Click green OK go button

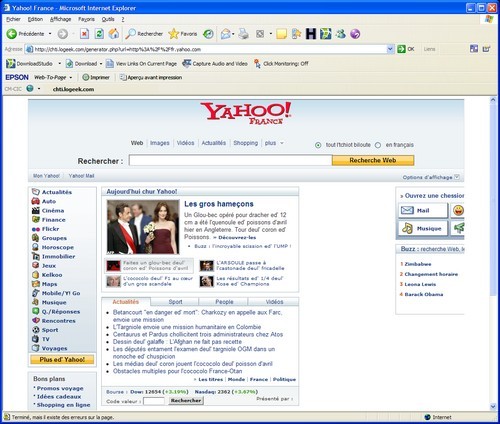pyautogui.click(x=406, y=49)
